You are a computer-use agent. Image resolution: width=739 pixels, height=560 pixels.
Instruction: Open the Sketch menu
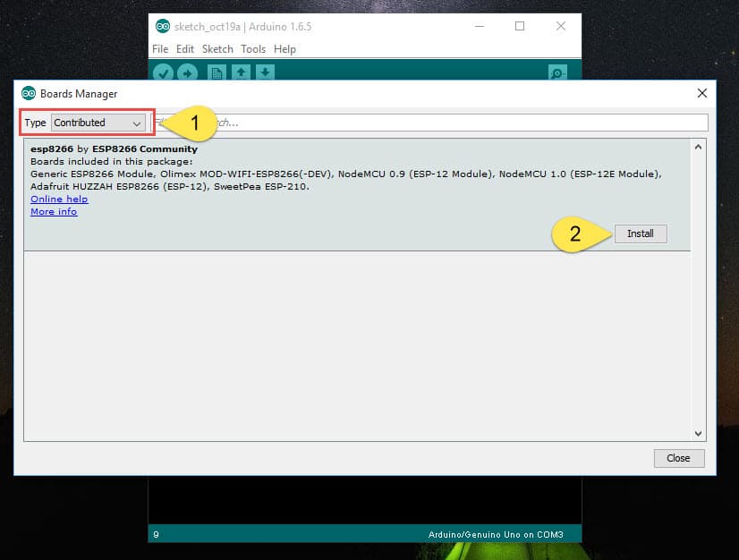(x=217, y=49)
